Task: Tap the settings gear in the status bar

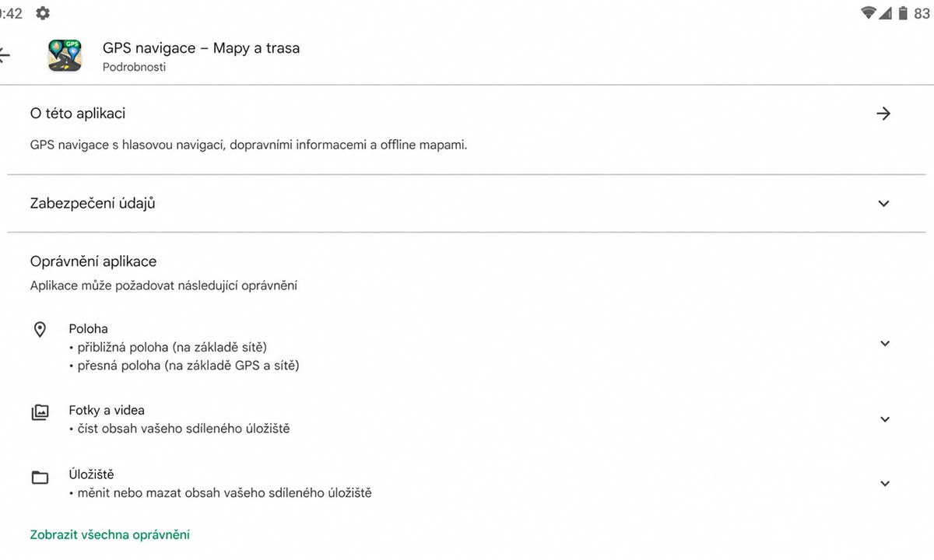Action: click(x=43, y=12)
